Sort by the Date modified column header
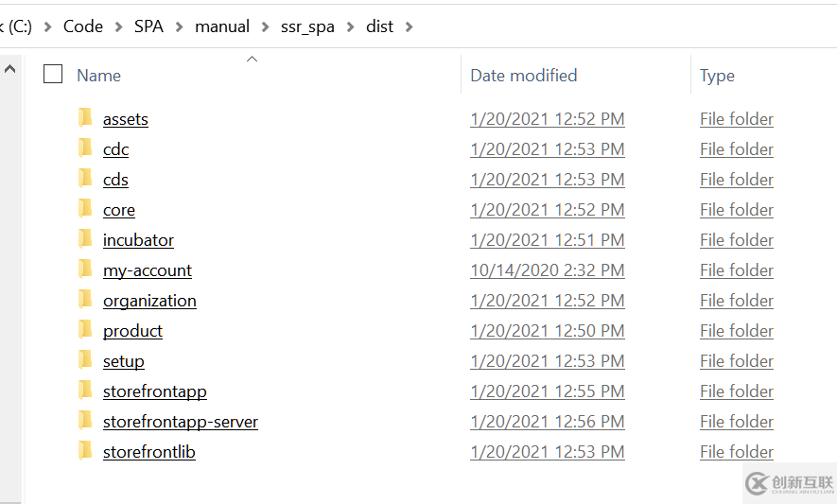 (x=523, y=76)
